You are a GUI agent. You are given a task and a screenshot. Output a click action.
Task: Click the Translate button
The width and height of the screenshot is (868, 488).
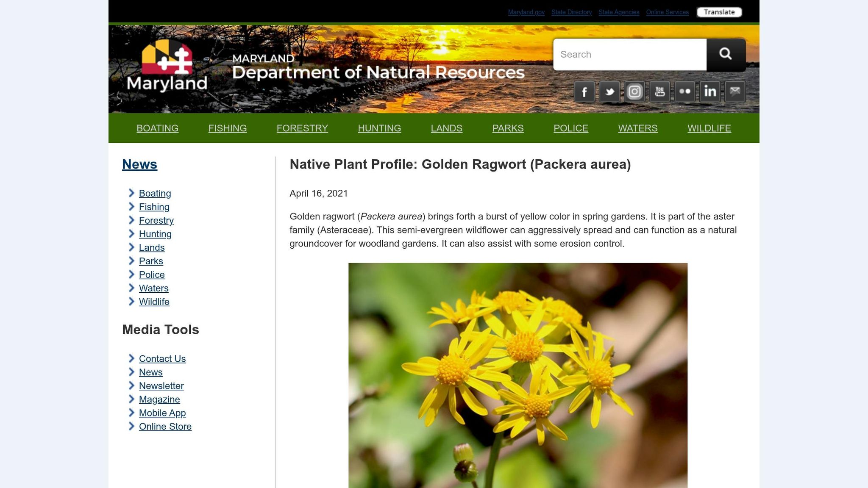(719, 12)
